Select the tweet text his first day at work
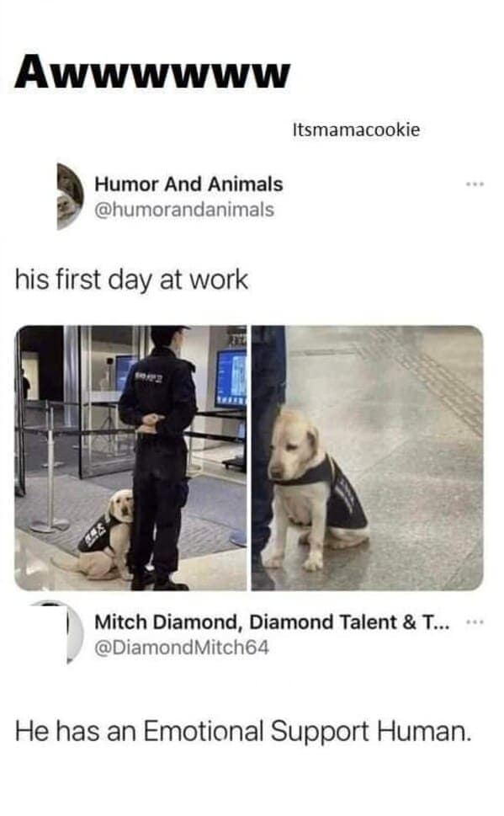This screenshot has width=504, height=816. point(131,280)
